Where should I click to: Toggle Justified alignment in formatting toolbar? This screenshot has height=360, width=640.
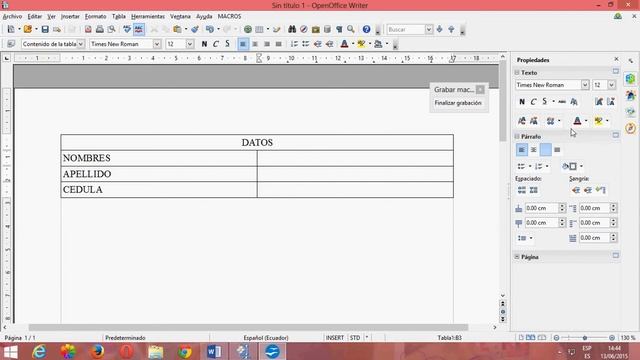(x=278, y=44)
